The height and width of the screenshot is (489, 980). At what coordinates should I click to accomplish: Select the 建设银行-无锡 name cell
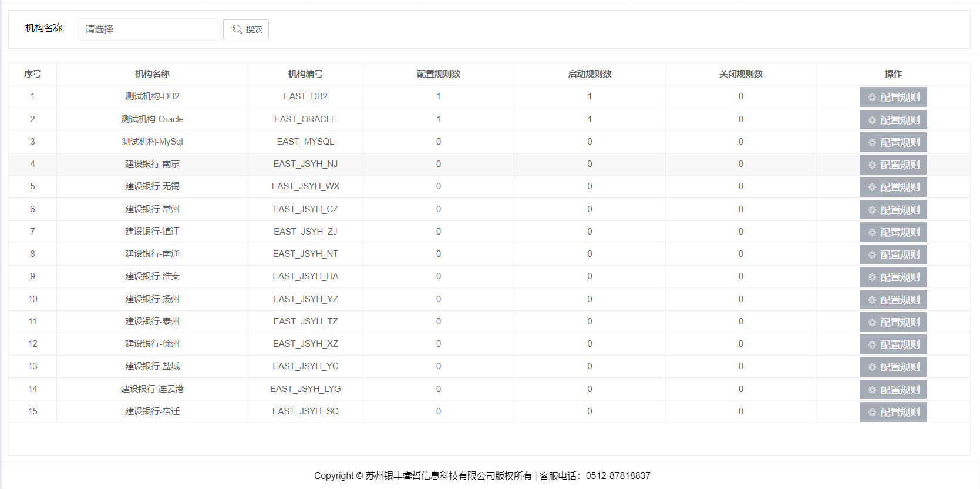click(x=152, y=186)
